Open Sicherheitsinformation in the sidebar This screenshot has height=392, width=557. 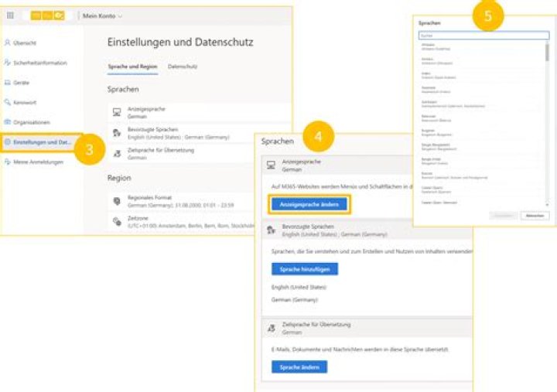click(x=36, y=63)
